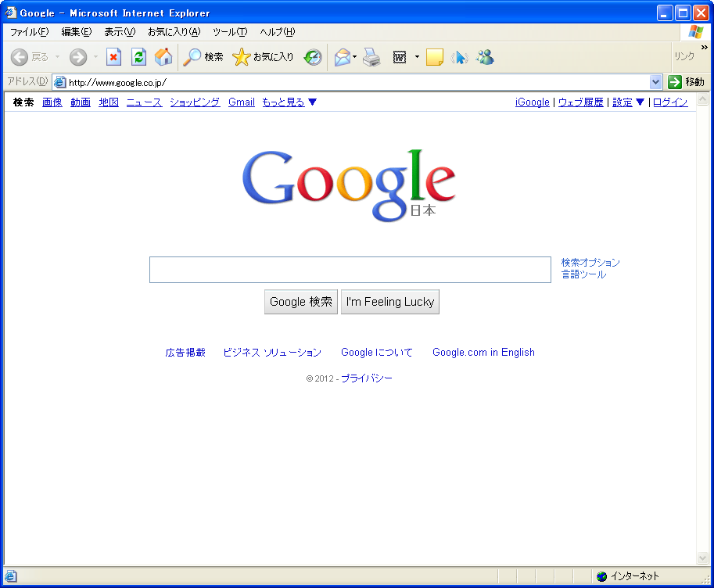Click the Google search text box
Screen dimensions: 714x588
click(350, 270)
